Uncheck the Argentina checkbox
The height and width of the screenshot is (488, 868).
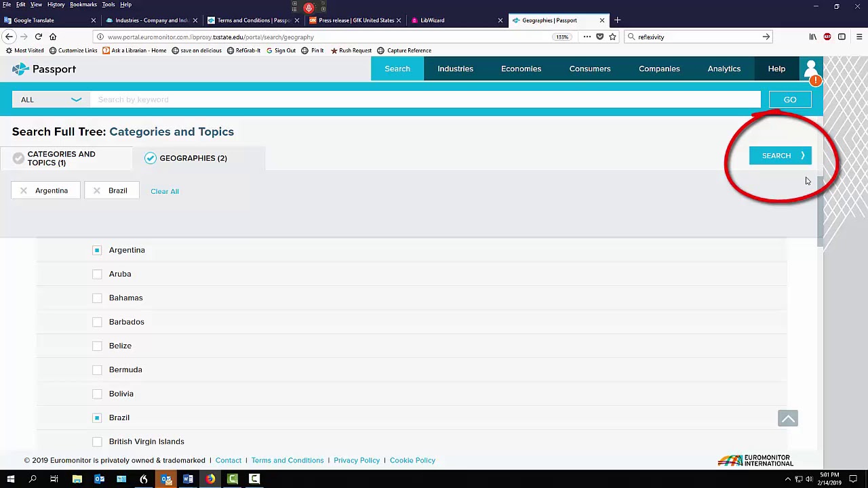pyautogui.click(x=97, y=250)
